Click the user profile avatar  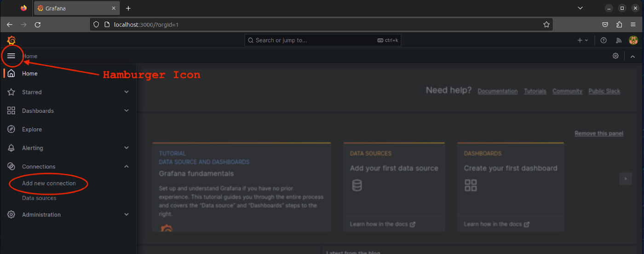click(x=633, y=40)
